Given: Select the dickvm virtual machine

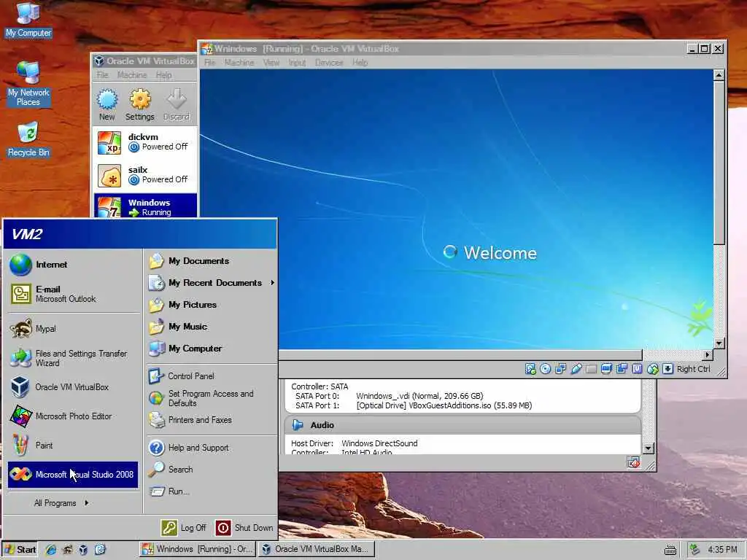Looking at the screenshot, I should tap(146, 142).
